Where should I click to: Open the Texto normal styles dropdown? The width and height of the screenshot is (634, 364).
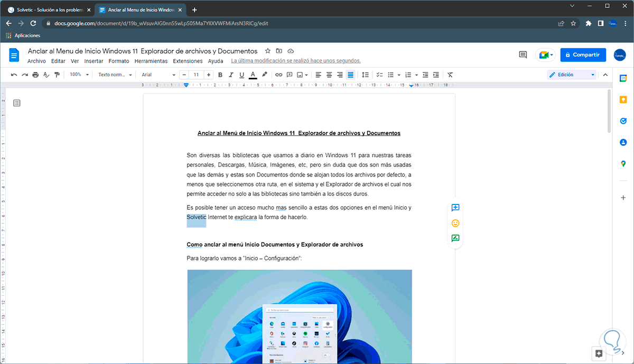pos(115,75)
